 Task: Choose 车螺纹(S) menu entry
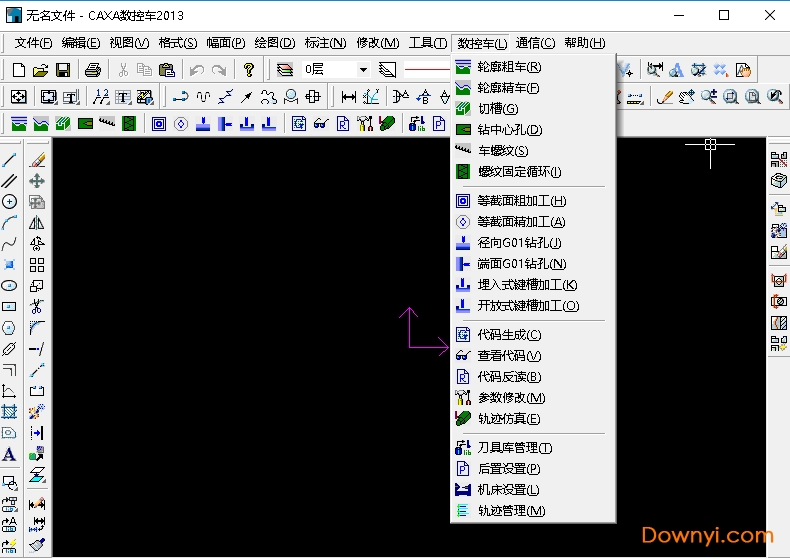pos(533,151)
